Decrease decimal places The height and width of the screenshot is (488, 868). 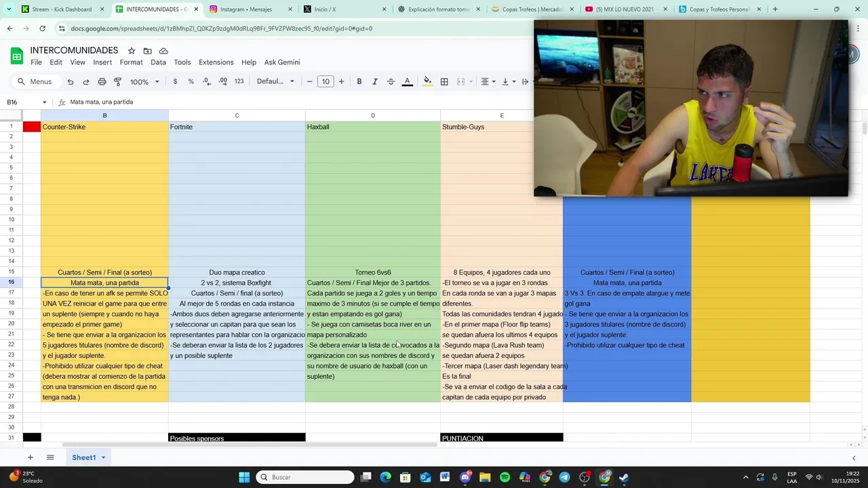pyautogui.click(x=207, y=81)
